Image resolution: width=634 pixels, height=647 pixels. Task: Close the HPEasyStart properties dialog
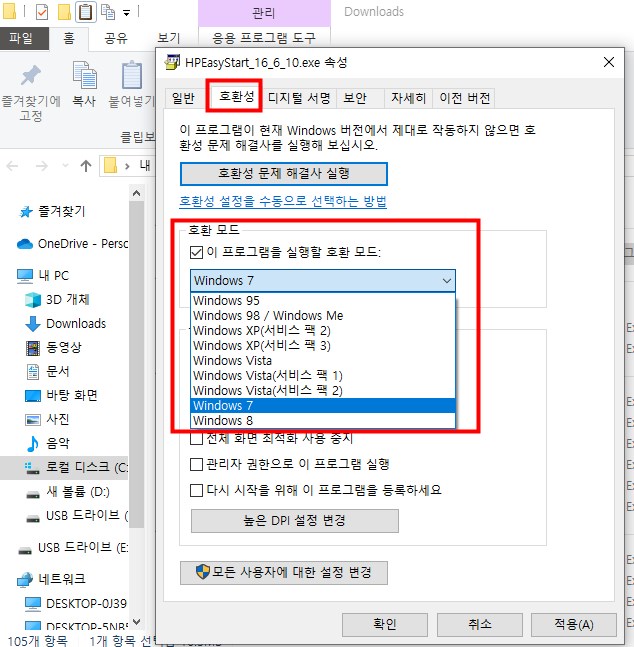click(609, 62)
